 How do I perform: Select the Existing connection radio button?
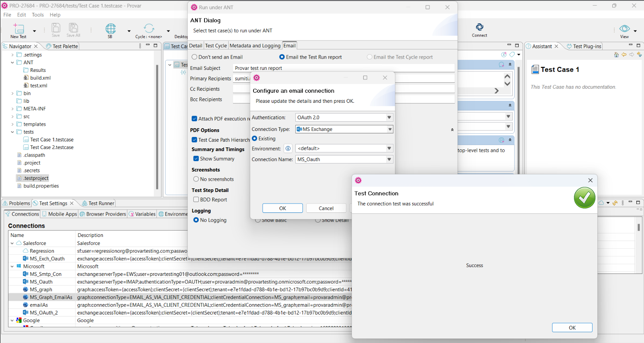pos(254,139)
